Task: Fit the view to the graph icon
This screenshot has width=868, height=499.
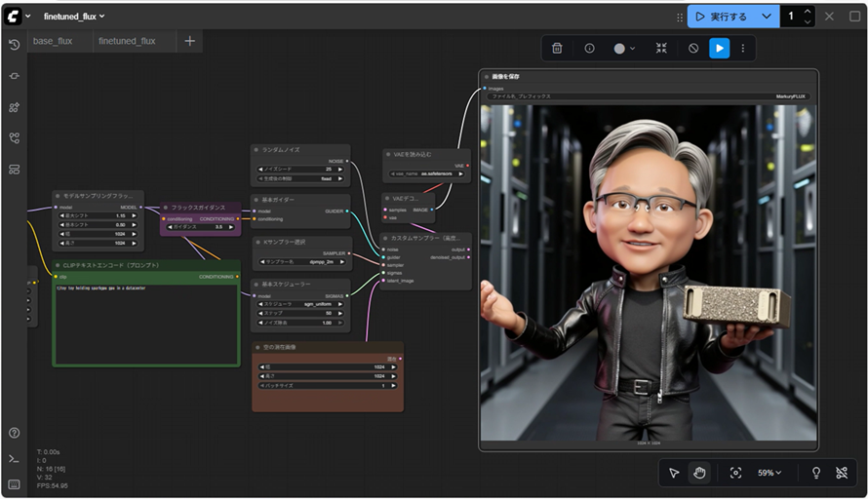Action: coord(735,473)
